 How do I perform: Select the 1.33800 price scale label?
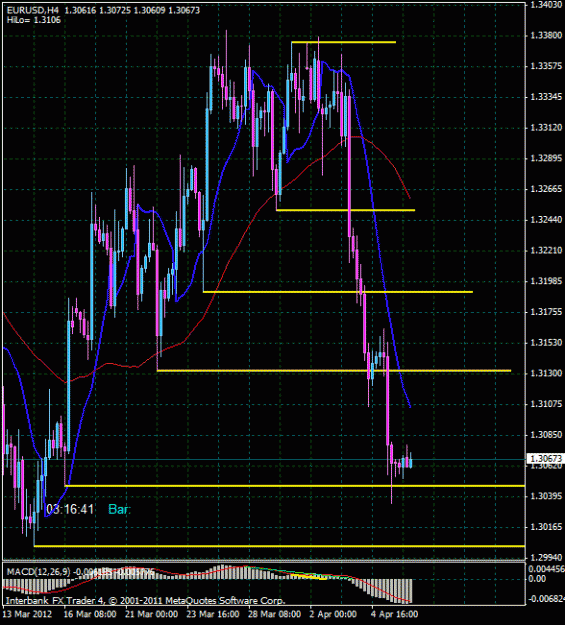tap(546, 35)
